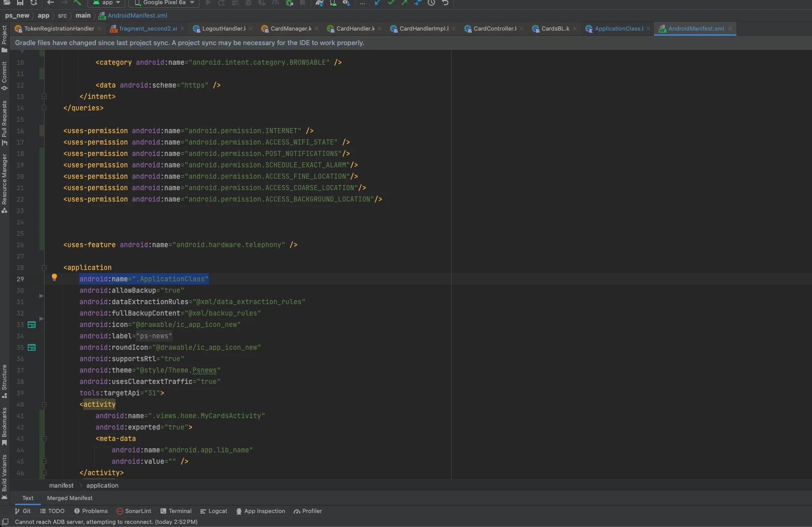
Task: Click the undo rollback arrow icon
Action: (445, 3)
